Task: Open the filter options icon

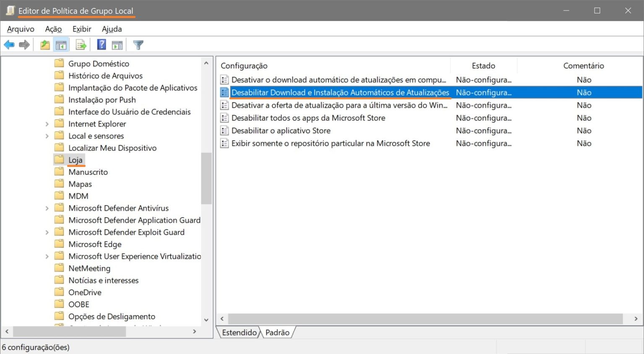Action: (x=138, y=44)
